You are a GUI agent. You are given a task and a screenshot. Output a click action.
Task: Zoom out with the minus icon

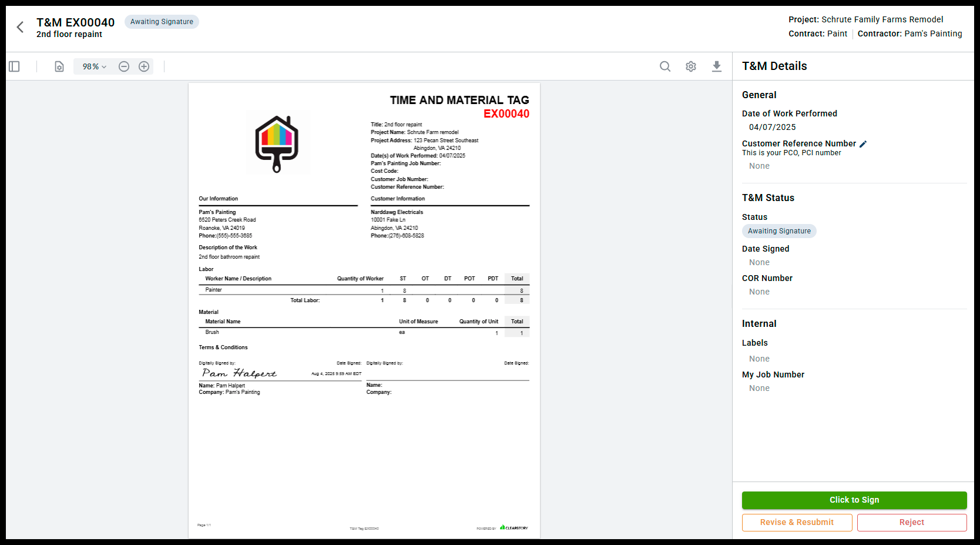pyautogui.click(x=124, y=66)
